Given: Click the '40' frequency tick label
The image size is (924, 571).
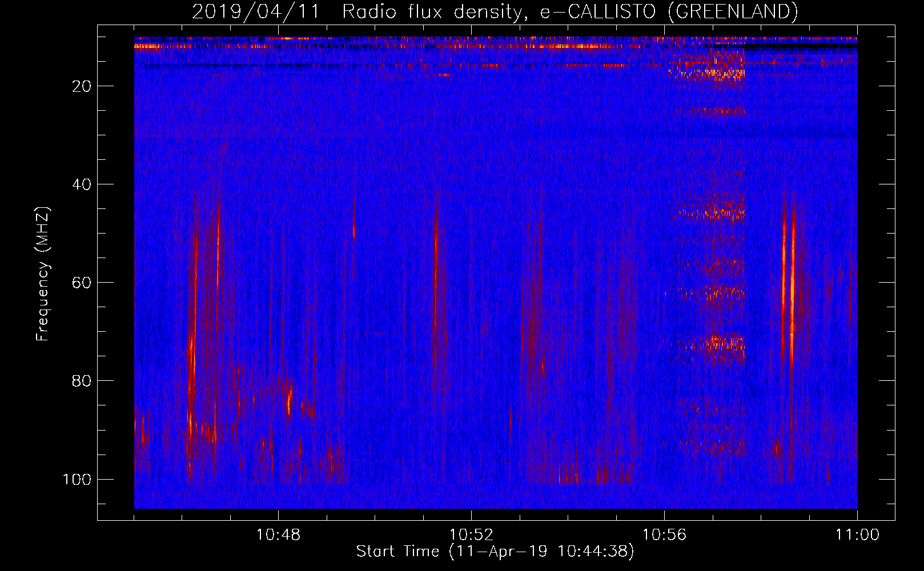Looking at the screenshot, I should point(82,184).
